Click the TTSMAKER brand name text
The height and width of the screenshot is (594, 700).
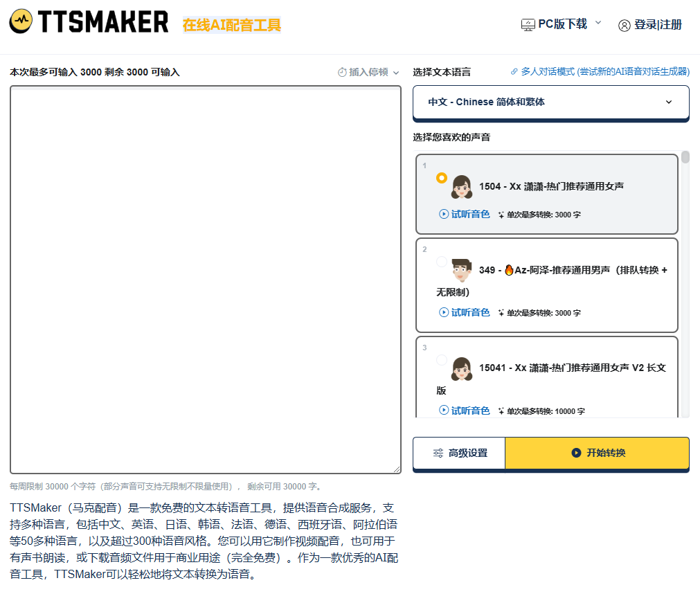103,22
